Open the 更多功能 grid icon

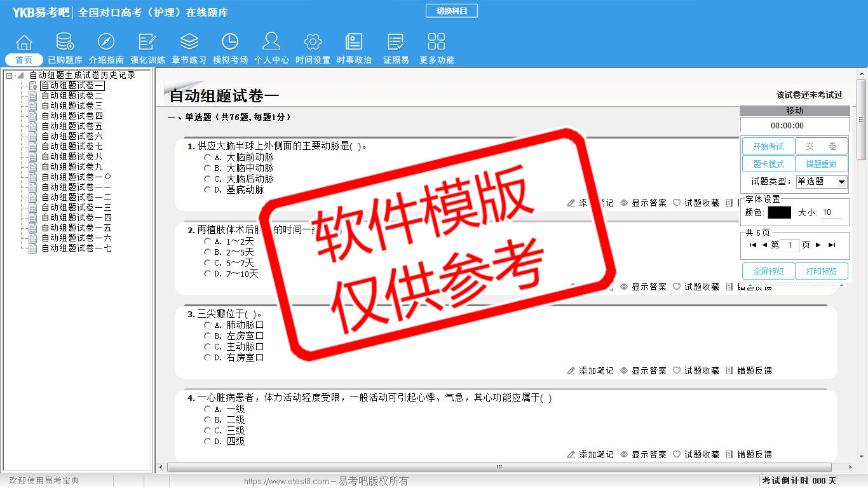click(x=437, y=43)
